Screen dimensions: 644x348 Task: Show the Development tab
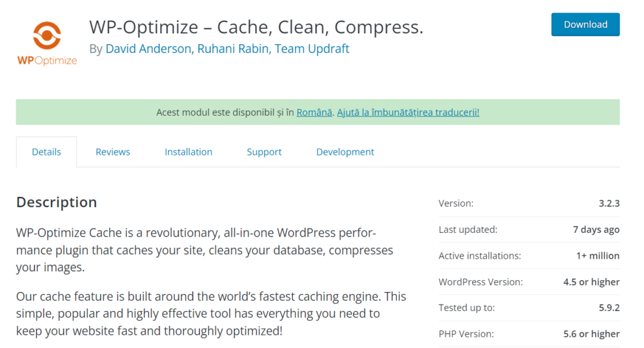[x=345, y=152]
